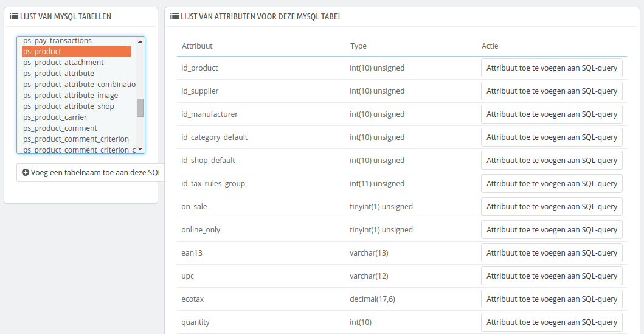The width and height of the screenshot is (644, 334).
Task: Add ean13 attribute to SQL query
Action: [x=552, y=252]
